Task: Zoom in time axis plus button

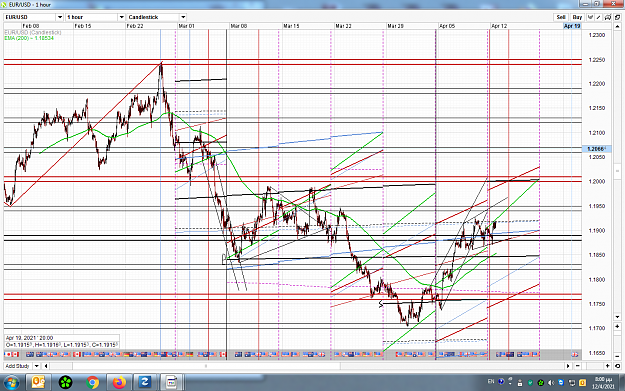Action: coord(607,366)
